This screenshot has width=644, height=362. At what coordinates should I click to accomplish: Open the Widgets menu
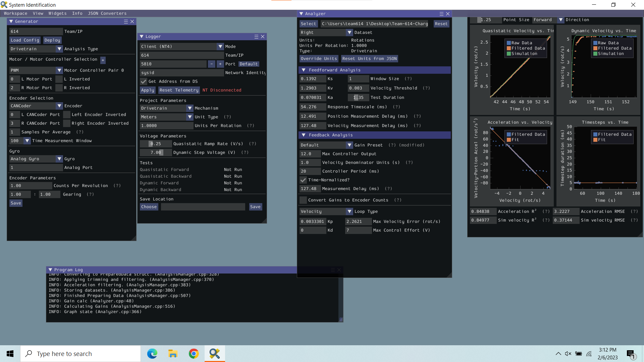click(x=57, y=13)
